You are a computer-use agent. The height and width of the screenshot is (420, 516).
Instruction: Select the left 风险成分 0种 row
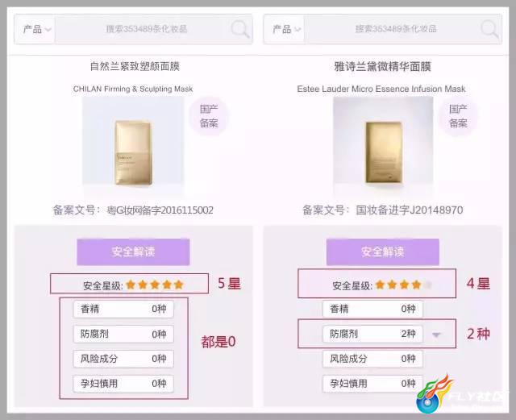[123, 359]
